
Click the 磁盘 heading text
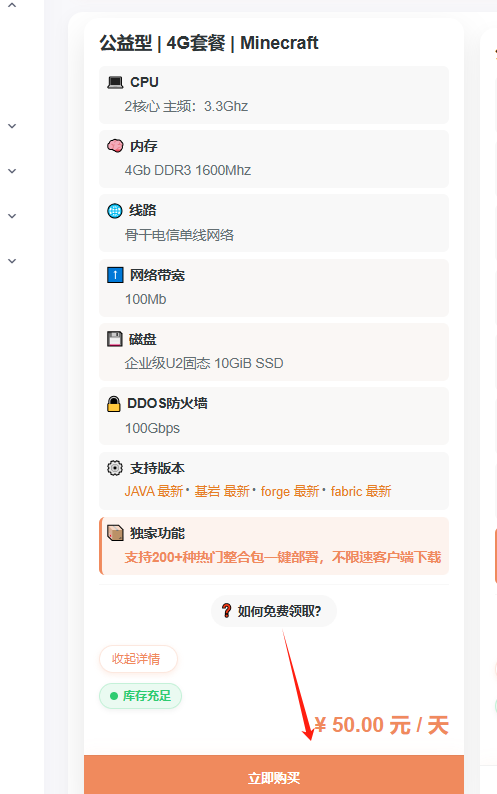coord(143,339)
